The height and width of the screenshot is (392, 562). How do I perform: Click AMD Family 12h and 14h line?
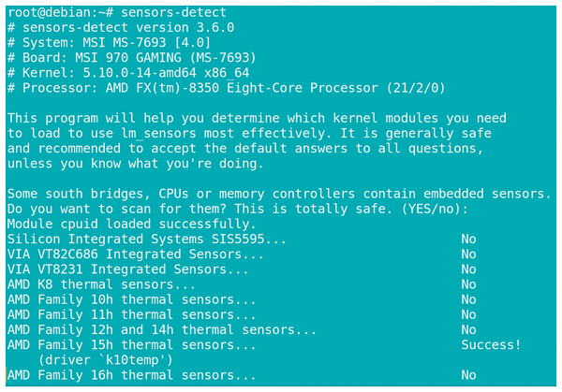coord(162,329)
